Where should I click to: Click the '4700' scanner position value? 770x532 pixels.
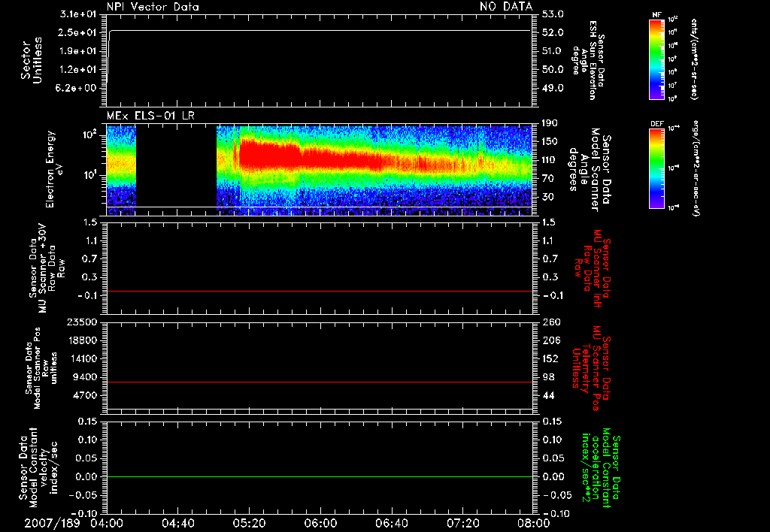84,395
